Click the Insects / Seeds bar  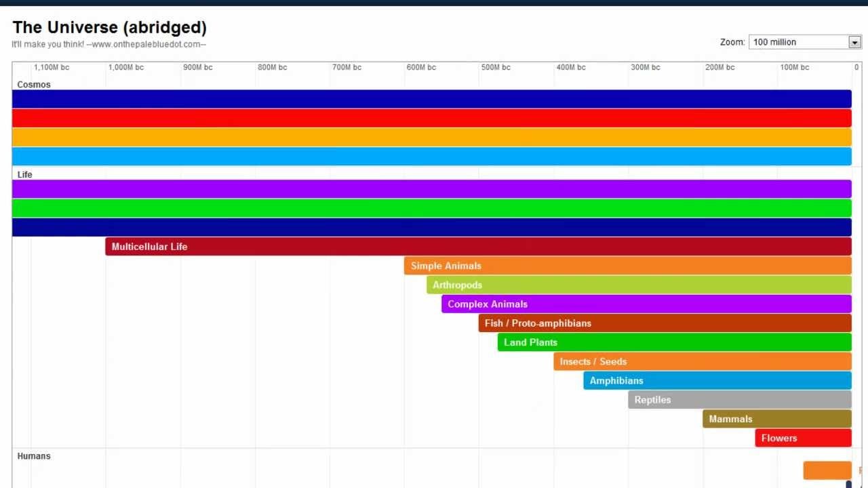[702, 361]
